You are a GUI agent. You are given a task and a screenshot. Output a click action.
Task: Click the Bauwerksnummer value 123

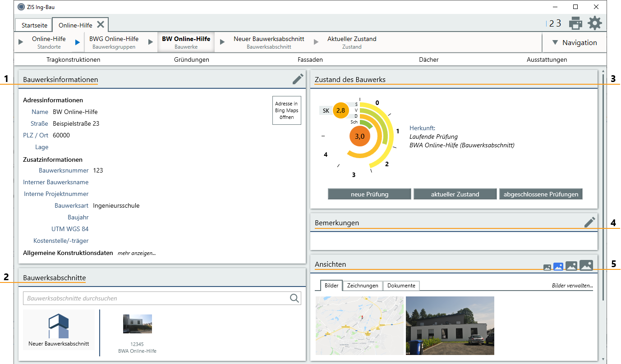coord(98,170)
